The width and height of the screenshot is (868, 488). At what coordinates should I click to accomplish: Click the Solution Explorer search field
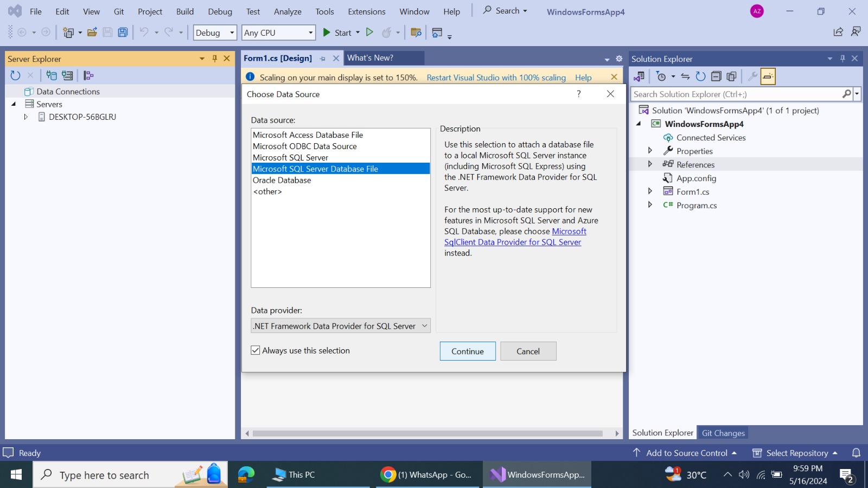[736, 94]
